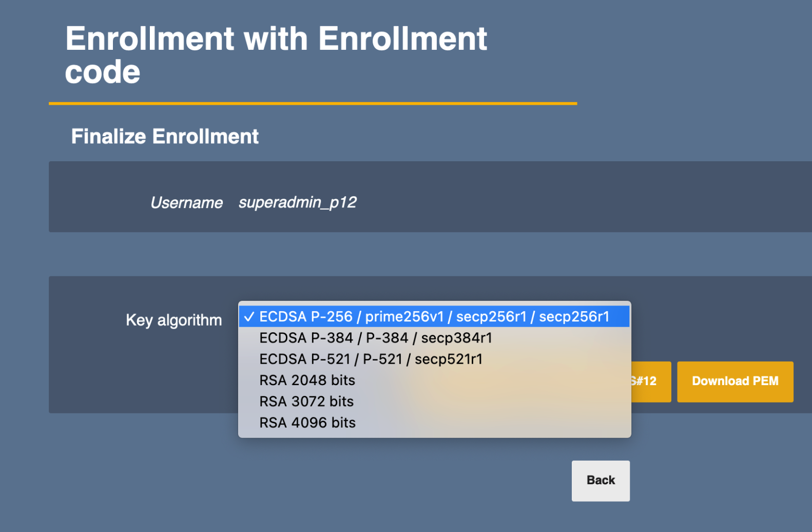812x532 pixels.
Task: Select RSA 2048 bits key algorithm
Action: click(x=307, y=380)
